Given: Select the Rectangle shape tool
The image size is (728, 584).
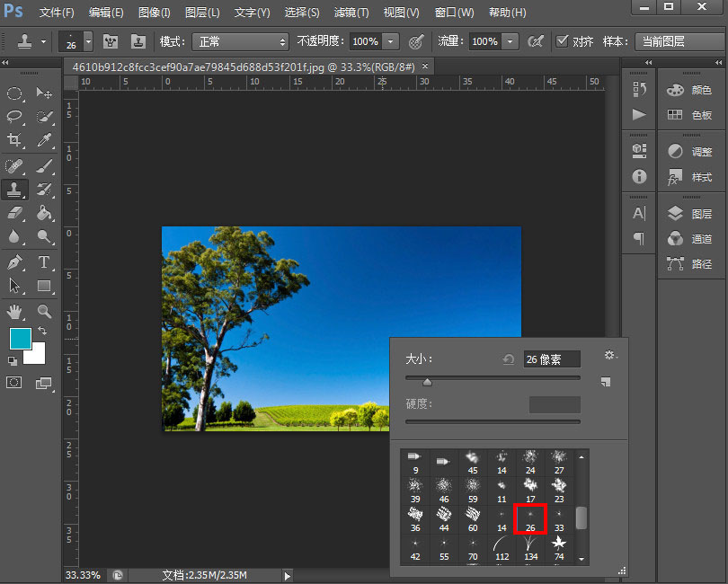Looking at the screenshot, I should tap(44, 286).
